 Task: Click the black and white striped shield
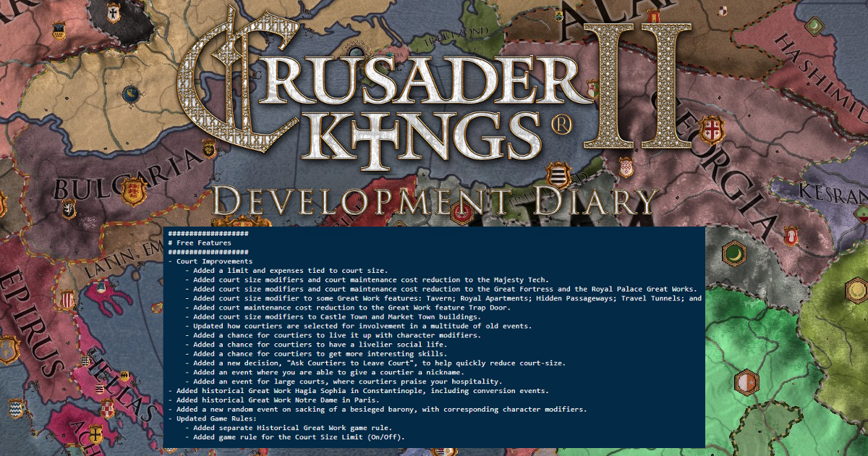556,175
